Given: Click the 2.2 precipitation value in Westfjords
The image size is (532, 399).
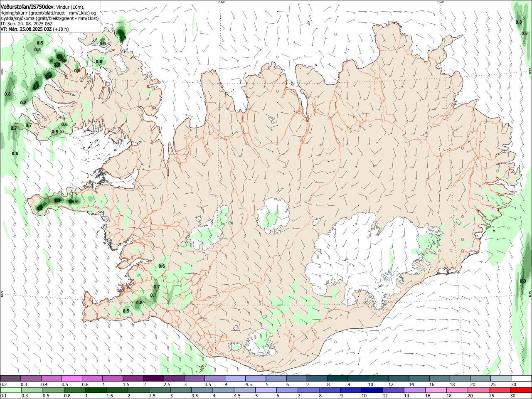Looking at the screenshot, I should coord(57,65).
